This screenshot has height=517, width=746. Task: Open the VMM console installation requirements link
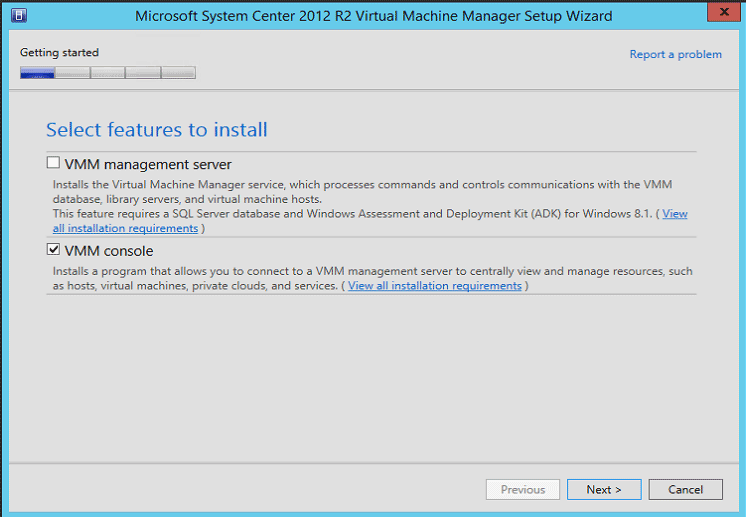click(434, 286)
